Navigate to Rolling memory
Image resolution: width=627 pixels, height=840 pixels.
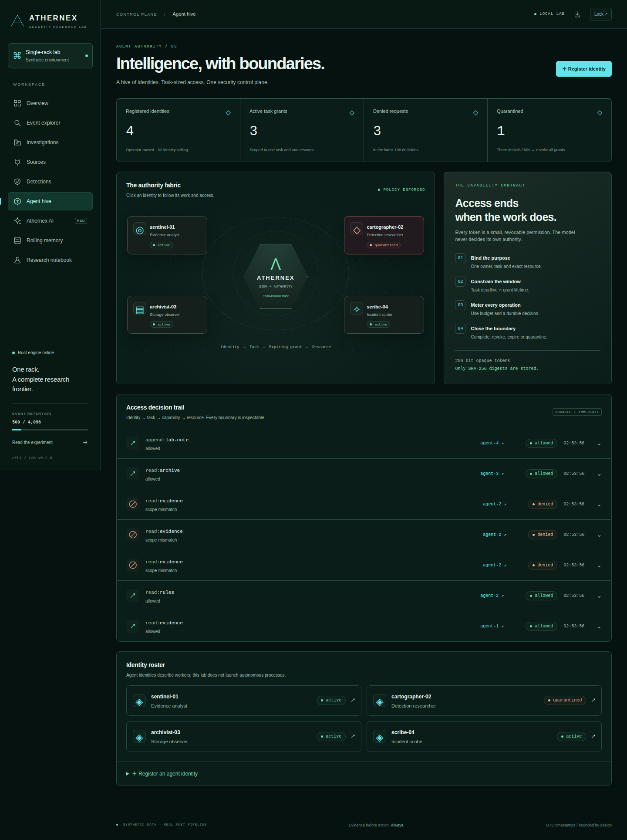point(50,240)
